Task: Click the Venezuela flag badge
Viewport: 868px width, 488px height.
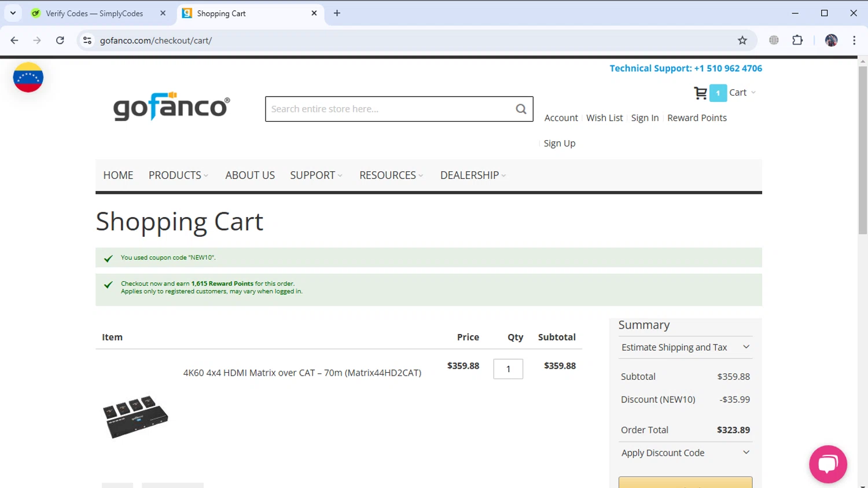Action: tap(28, 78)
